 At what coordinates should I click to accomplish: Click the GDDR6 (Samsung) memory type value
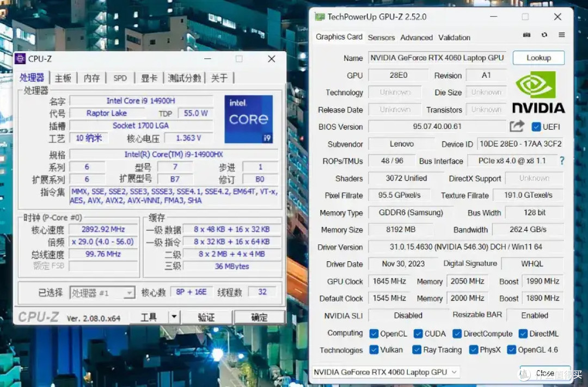(411, 213)
